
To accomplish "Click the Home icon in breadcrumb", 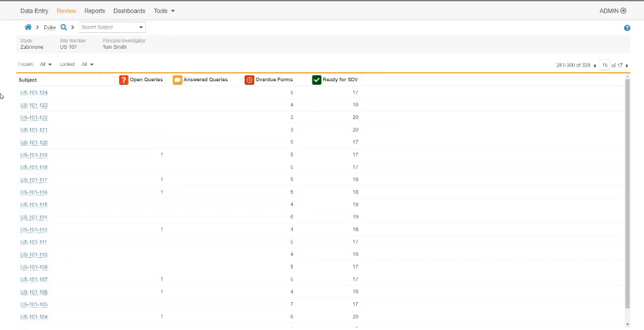I will point(28,27).
